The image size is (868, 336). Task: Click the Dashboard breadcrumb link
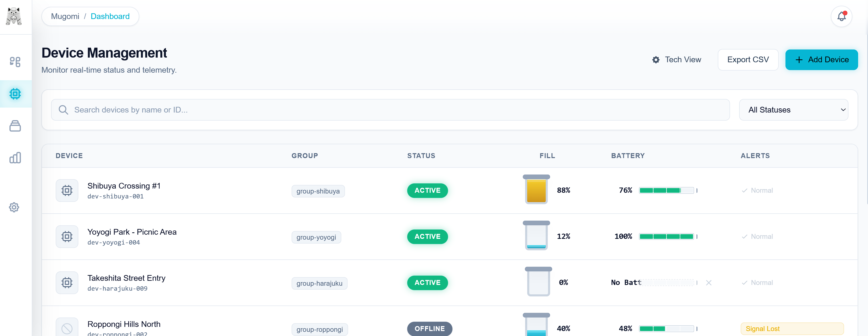point(110,16)
